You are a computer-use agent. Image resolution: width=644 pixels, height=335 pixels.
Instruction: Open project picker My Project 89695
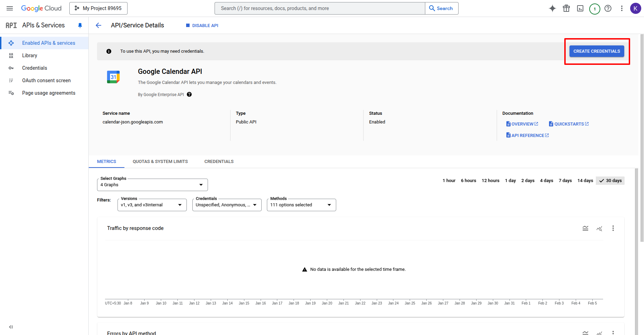pyautogui.click(x=98, y=8)
